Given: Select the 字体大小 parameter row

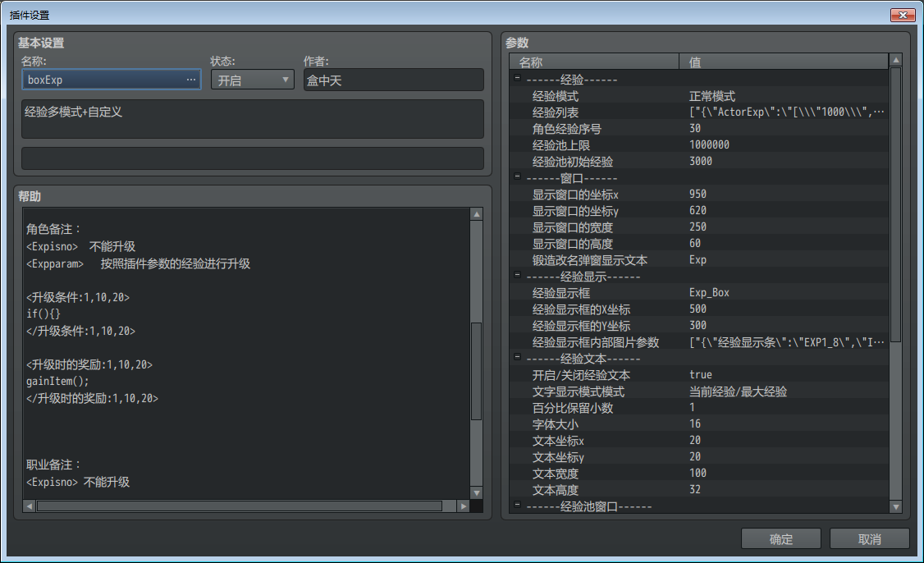Looking at the screenshot, I should pos(699,423).
